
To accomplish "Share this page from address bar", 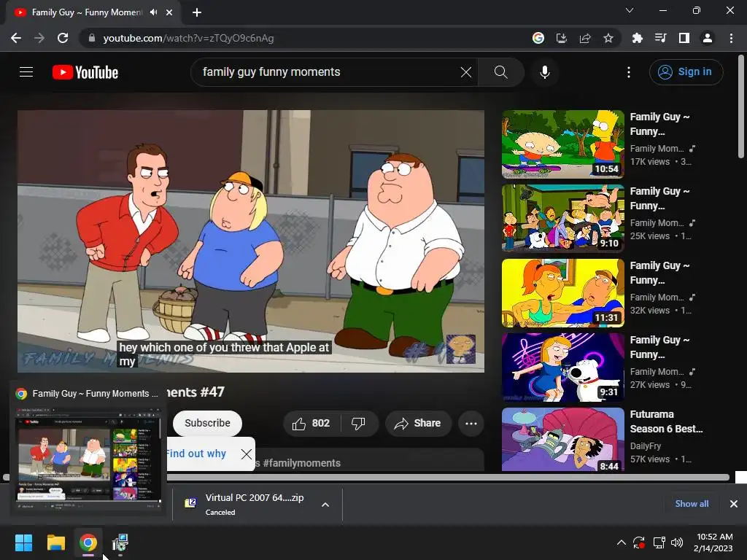I will pyautogui.click(x=585, y=38).
